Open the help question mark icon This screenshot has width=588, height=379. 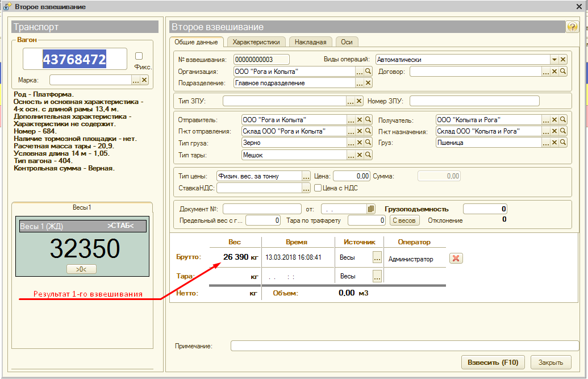pos(572,27)
